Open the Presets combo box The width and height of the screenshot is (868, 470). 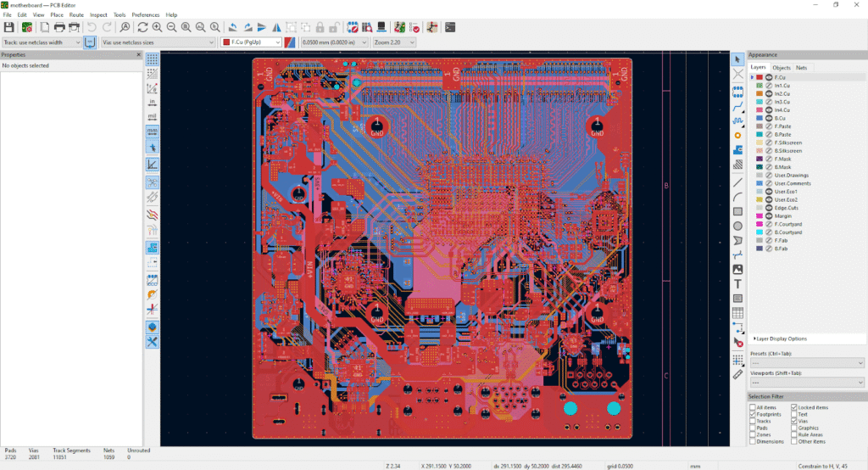point(805,362)
